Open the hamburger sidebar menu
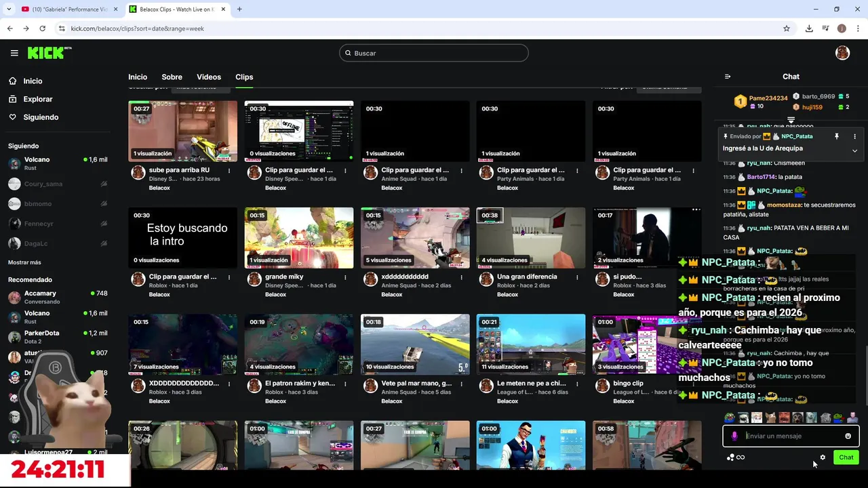 point(14,53)
